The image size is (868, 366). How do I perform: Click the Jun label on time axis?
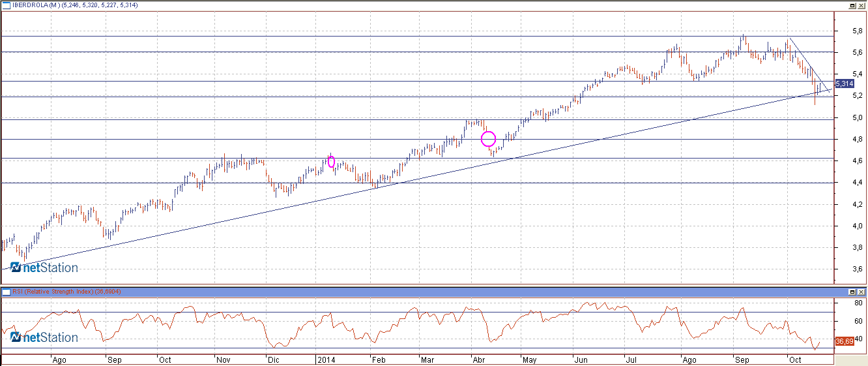[x=580, y=359]
